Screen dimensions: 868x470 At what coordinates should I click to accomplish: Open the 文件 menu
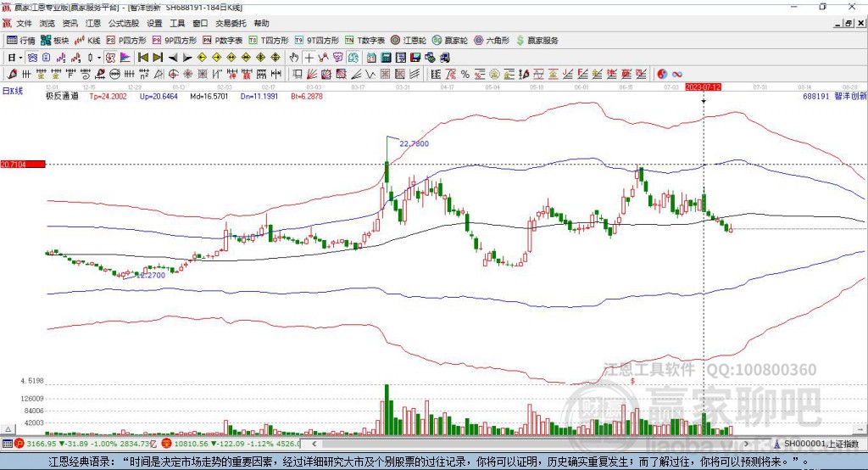(24, 23)
